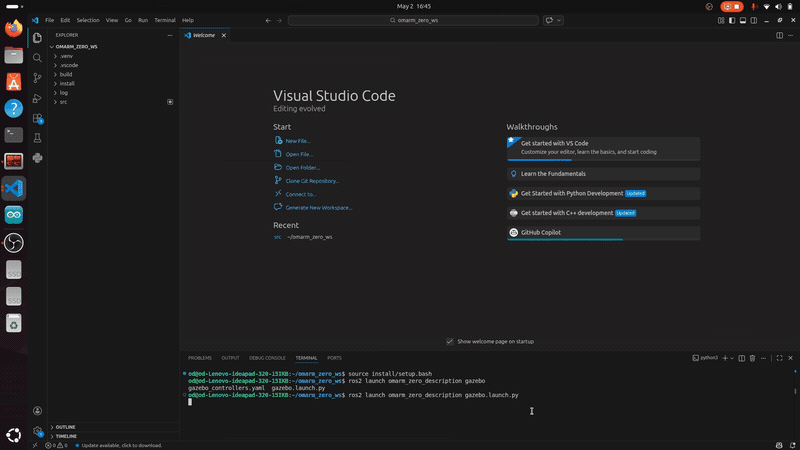Viewport: 800px width, 450px height.
Task: Open the Python view in activity bar
Action: click(37, 158)
